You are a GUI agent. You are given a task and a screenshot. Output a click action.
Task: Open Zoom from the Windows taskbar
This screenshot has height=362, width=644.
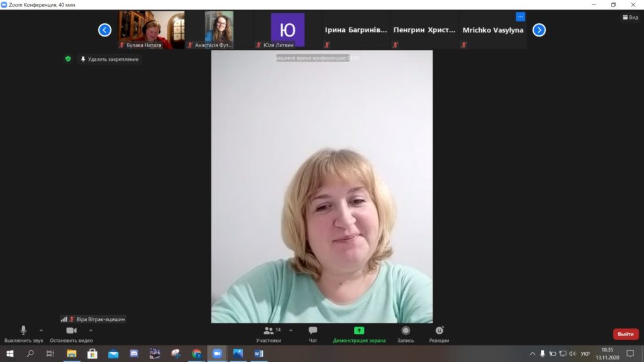pyautogui.click(x=217, y=353)
